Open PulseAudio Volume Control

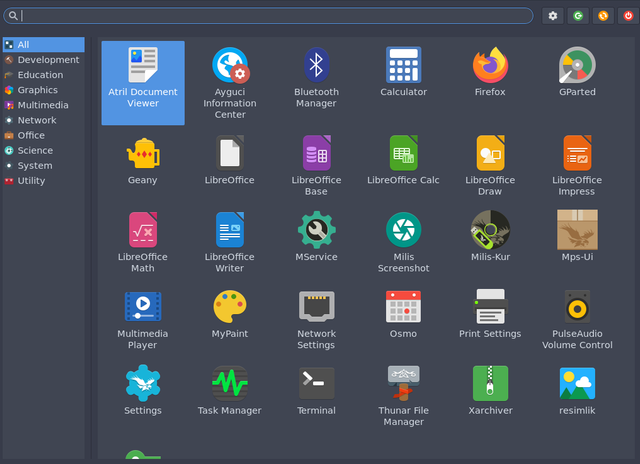[577, 308]
